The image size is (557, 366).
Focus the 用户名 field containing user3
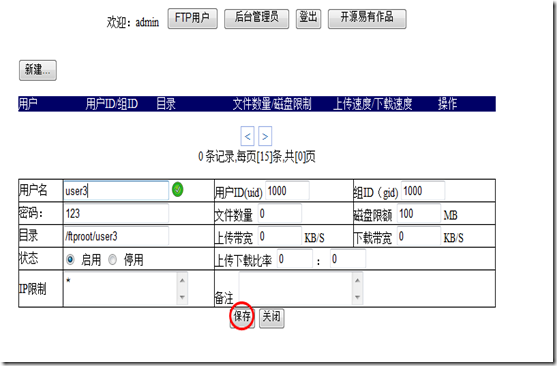(x=116, y=191)
